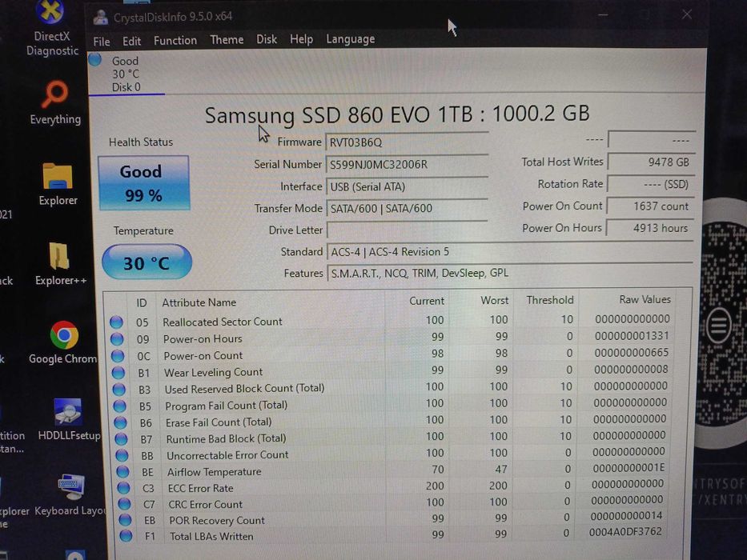Click the Total Host Writes value 9478 GB
The image size is (747, 560).
(651, 162)
